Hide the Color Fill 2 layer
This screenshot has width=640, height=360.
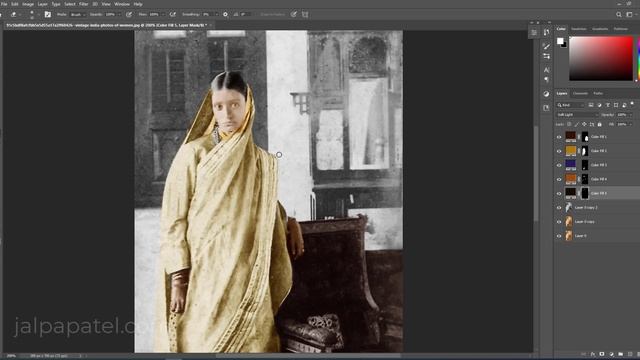pos(559,151)
